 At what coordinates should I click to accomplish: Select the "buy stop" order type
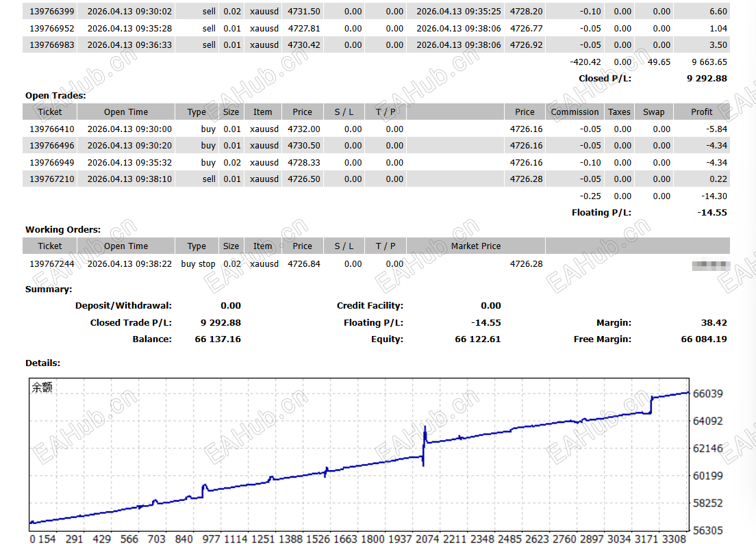point(198,264)
